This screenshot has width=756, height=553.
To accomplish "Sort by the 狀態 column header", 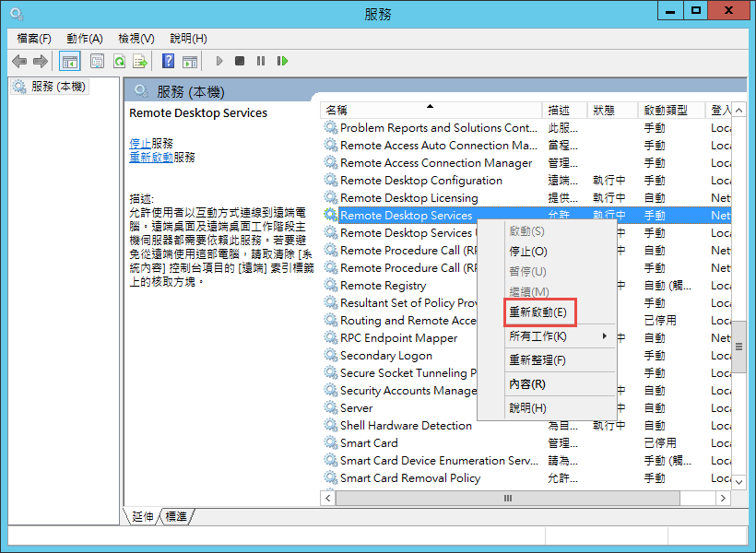I will tap(612, 110).
